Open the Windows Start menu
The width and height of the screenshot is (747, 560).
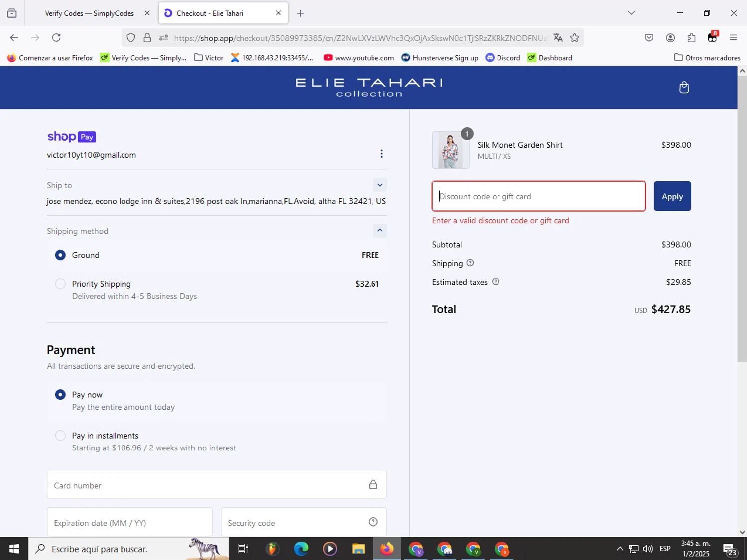point(14,549)
